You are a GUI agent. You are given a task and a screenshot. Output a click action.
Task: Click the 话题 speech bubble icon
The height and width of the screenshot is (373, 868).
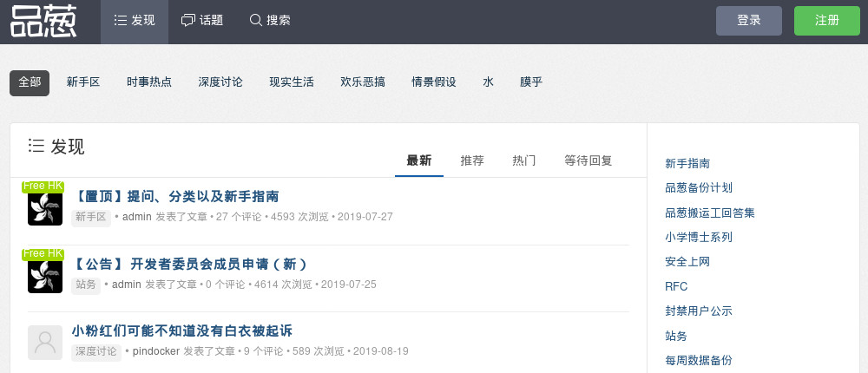pos(187,21)
